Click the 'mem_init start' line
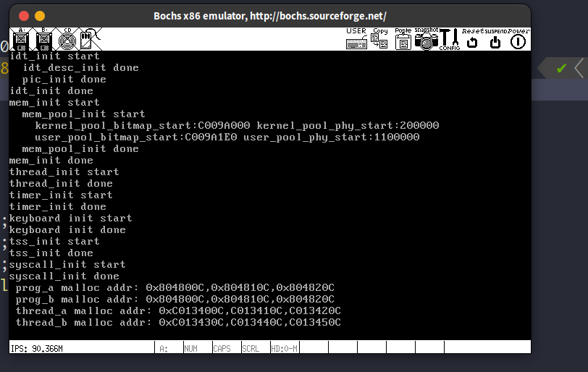The image size is (588, 372). pos(54,102)
